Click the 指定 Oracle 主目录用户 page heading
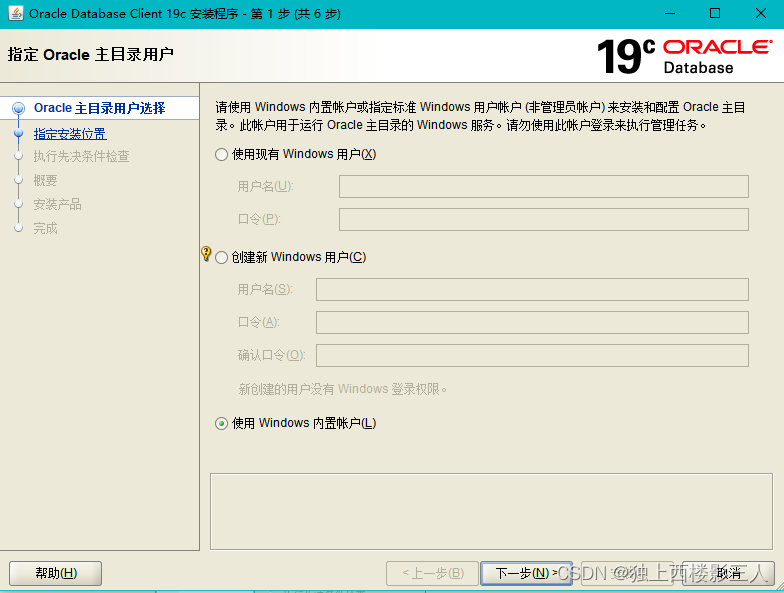Image resolution: width=784 pixels, height=593 pixels. (90, 54)
